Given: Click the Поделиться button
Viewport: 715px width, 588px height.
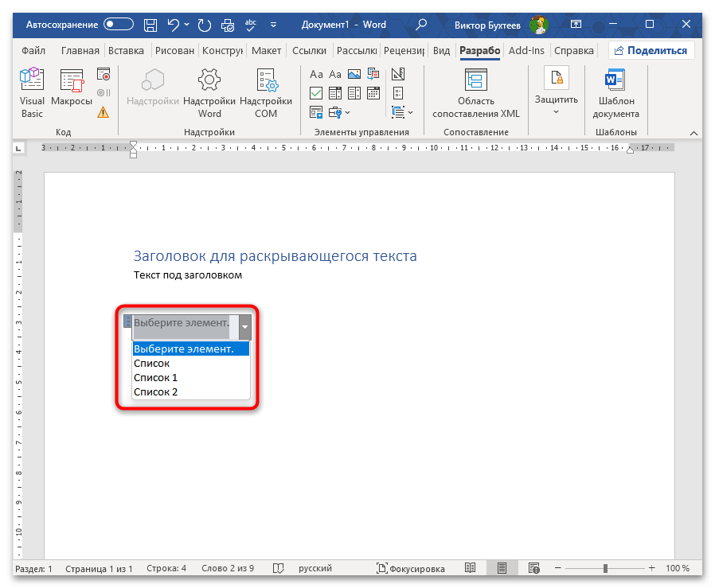Looking at the screenshot, I should (x=651, y=50).
